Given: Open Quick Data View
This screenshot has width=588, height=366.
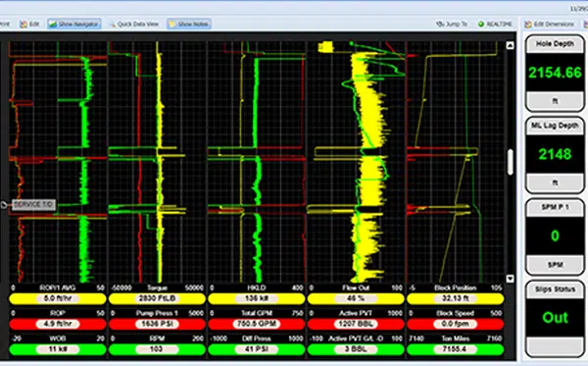Looking at the screenshot, I should click(x=134, y=24).
